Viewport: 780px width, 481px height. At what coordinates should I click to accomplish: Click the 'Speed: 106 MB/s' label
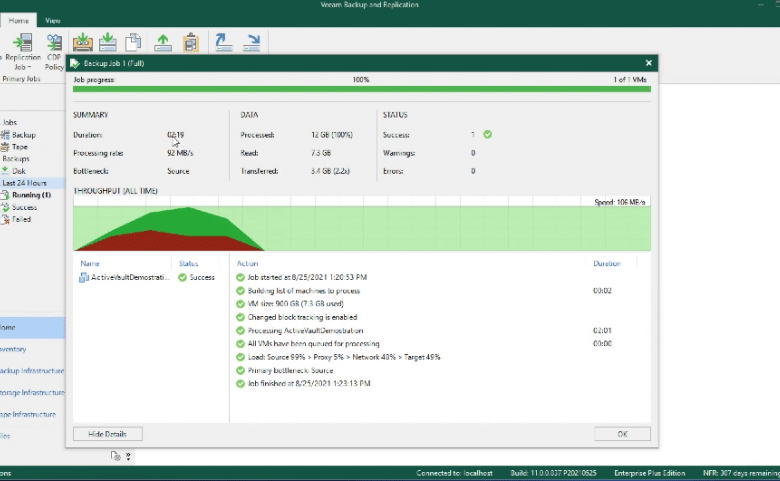tap(620, 202)
